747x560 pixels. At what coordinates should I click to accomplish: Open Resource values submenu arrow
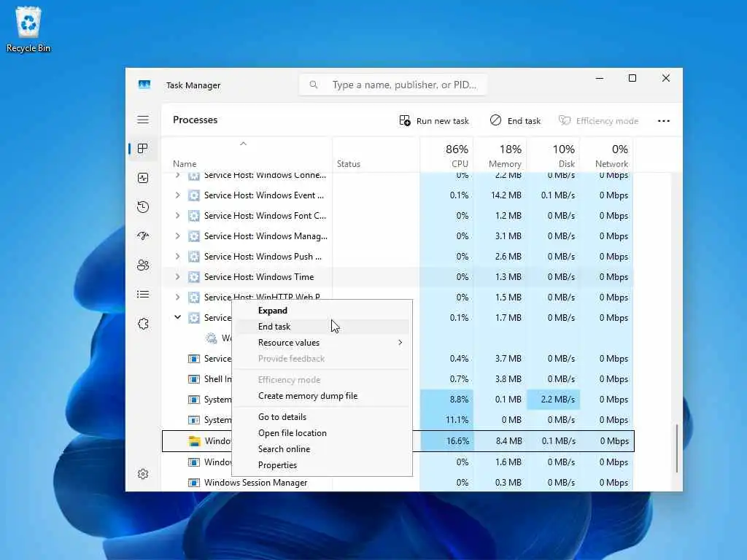(x=400, y=343)
